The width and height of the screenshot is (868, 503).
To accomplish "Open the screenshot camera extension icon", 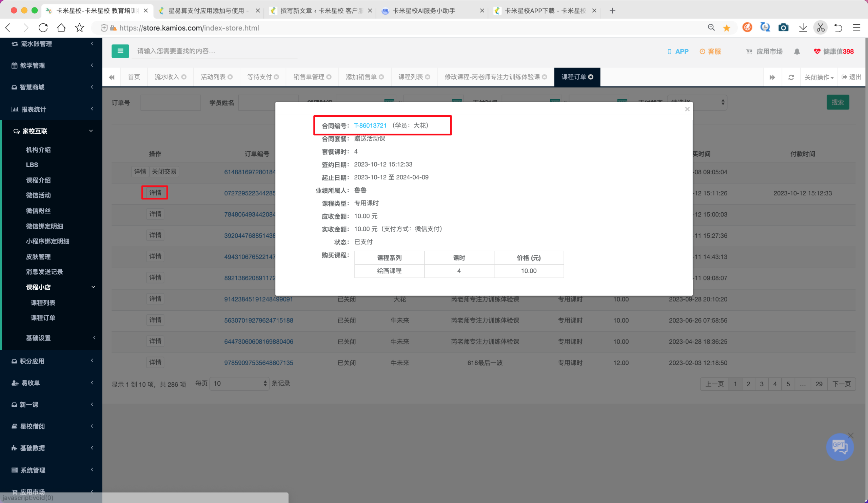I will coord(783,27).
